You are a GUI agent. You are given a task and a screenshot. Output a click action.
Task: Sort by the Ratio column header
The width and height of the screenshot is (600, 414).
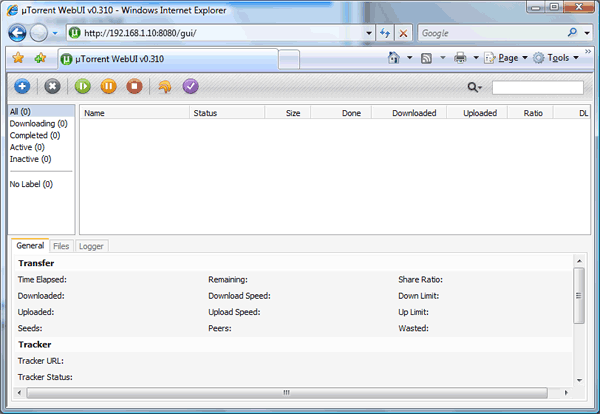(530, 113)
